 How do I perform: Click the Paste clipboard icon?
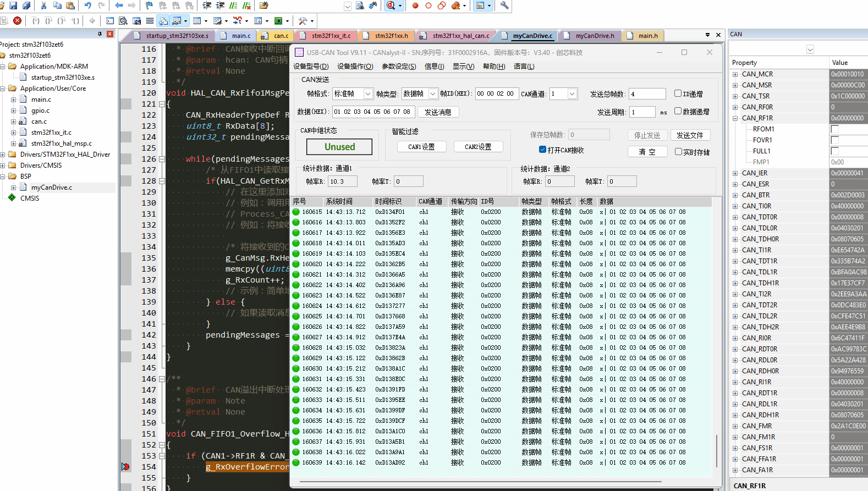click(70, 5)
